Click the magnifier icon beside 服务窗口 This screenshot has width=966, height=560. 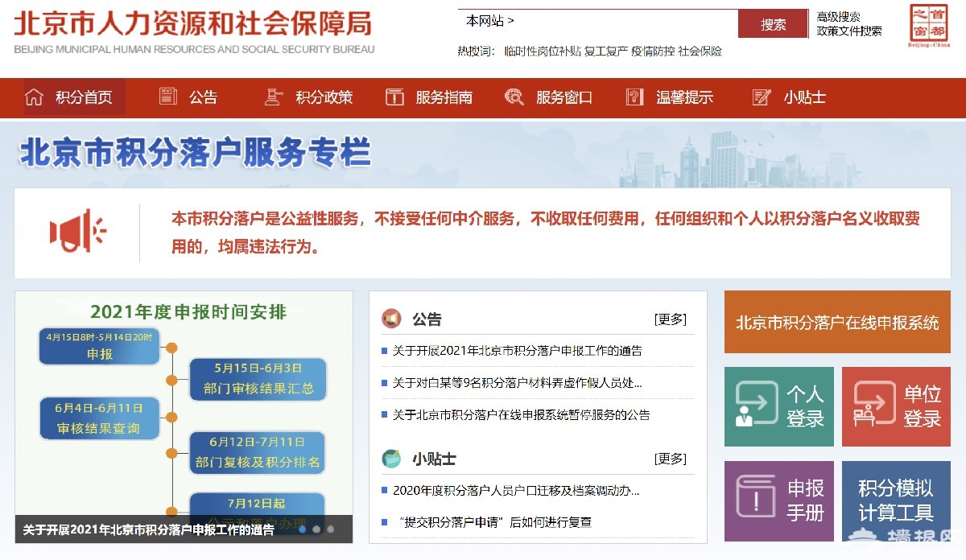514,97
